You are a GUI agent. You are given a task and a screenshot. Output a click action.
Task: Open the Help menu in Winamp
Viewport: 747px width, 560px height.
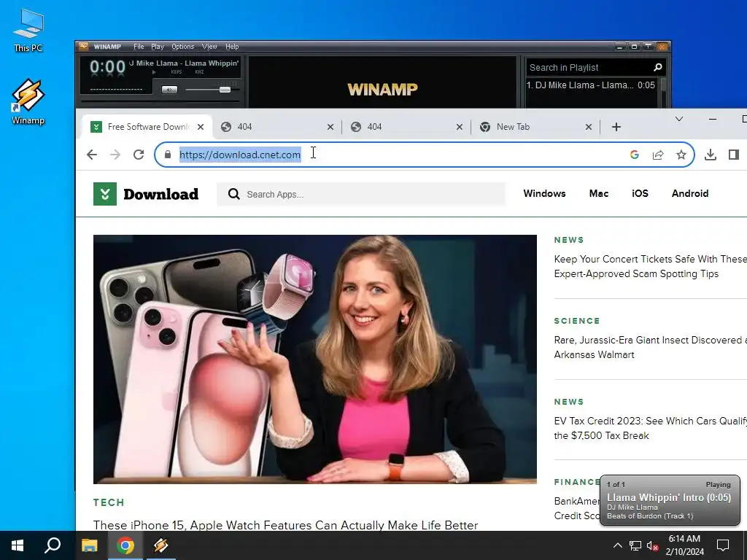[232, 47]
